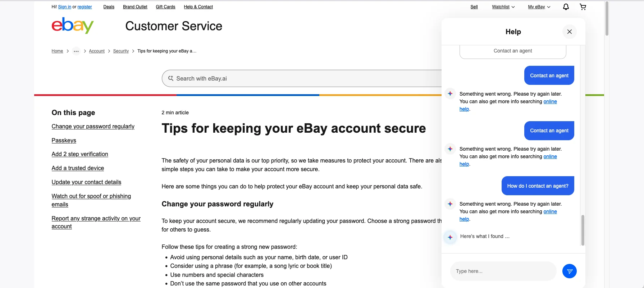644x288 pixels.
Task: Close the Help chat panel
Action: 570,32
